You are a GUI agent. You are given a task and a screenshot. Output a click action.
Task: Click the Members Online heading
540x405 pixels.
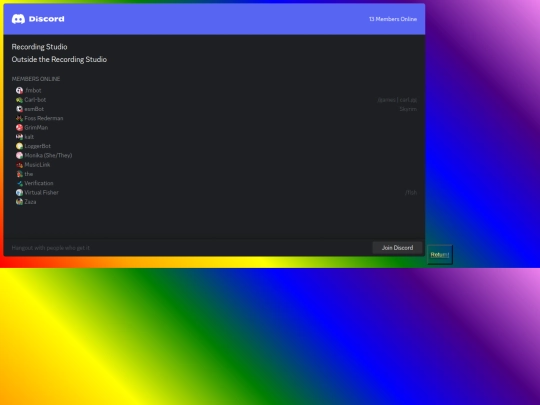36,79
